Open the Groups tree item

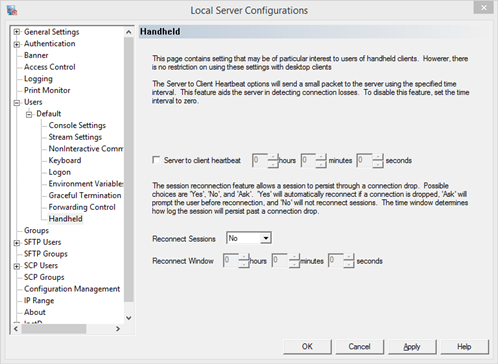pyautogui.click(x=36, y=230)
